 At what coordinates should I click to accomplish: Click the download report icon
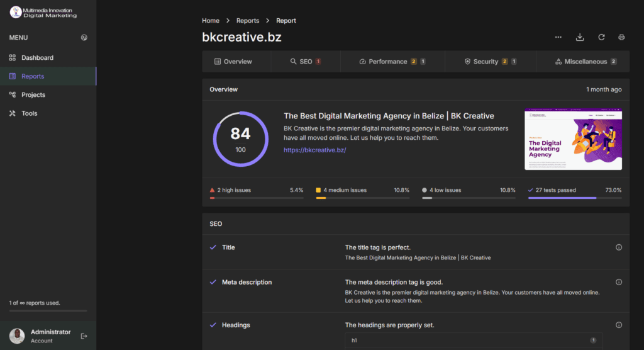click(x=580, y=37)
